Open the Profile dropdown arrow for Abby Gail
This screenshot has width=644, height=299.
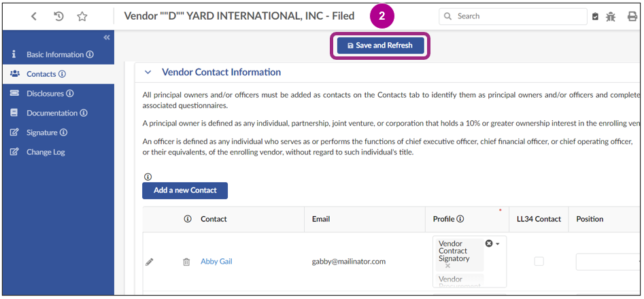(x=497, y=243)
